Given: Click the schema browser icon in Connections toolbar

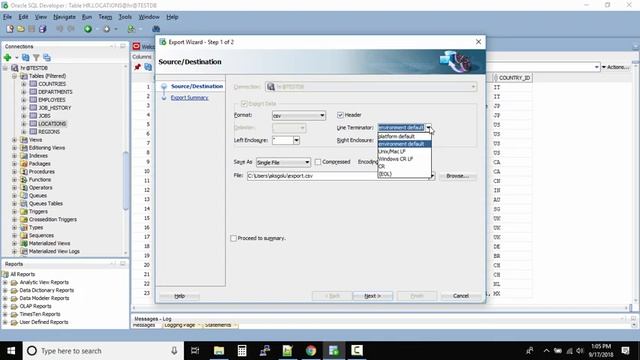Looking at the screenshot, I should click(x=47, y=58).
